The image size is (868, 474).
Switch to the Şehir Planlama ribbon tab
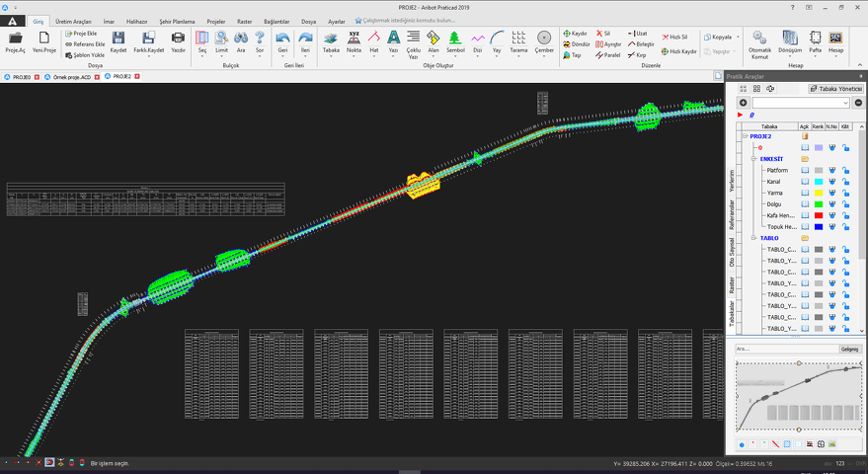(179, 21)
